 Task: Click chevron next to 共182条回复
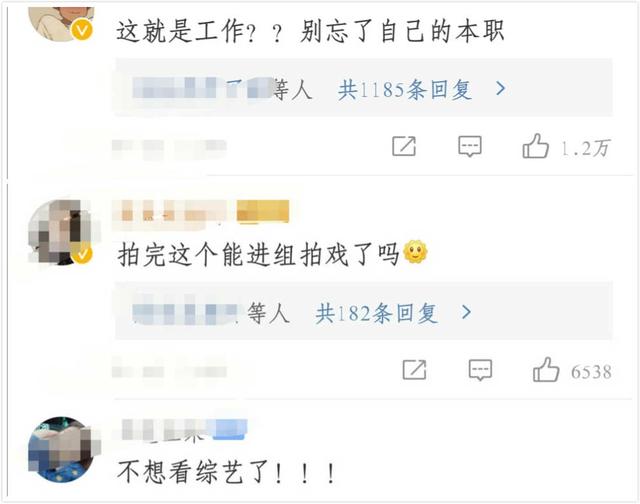click(x=467, y=313)
